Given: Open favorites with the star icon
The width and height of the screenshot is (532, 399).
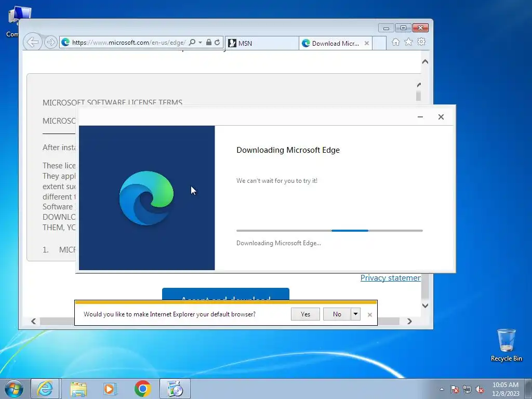Looking at the screenshot, I should 408,42.
